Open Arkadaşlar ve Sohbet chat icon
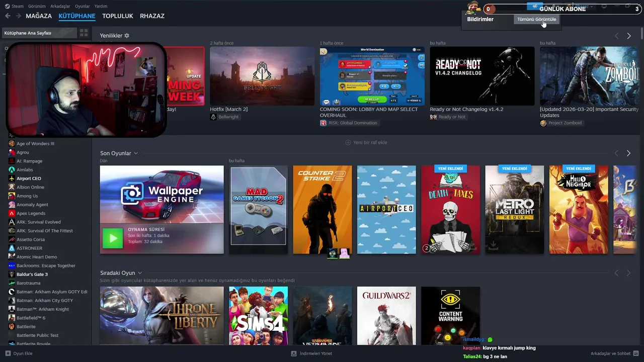 click(636, 353)
